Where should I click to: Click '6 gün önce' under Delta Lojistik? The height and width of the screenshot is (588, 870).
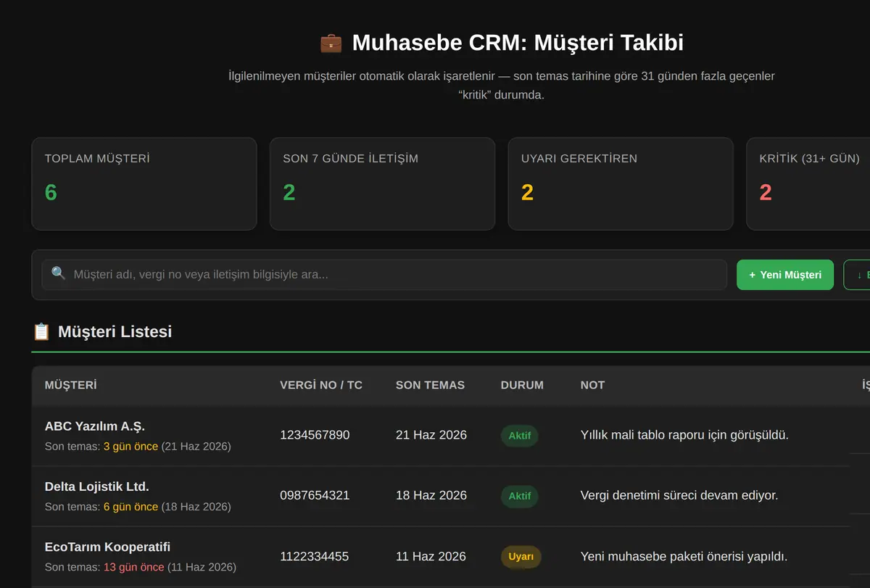(130, 507)
